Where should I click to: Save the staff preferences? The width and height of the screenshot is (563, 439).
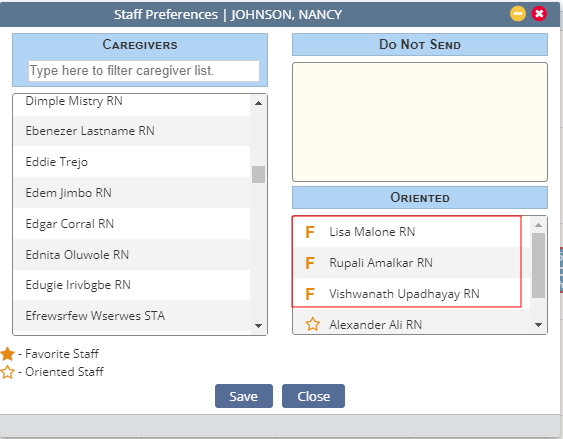[244, 396]
